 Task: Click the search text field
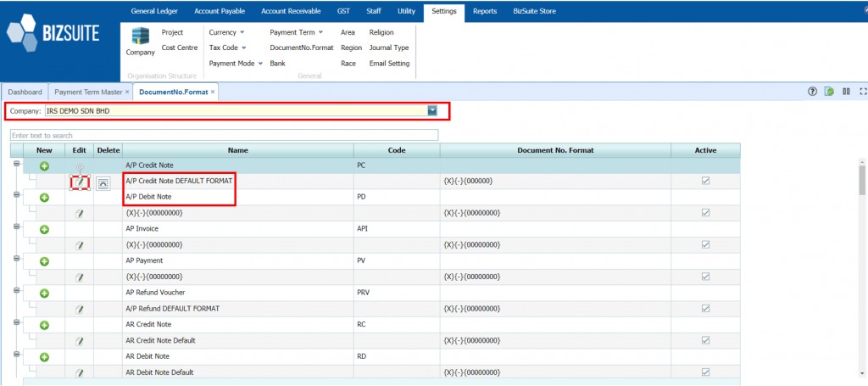pos(224,135)
